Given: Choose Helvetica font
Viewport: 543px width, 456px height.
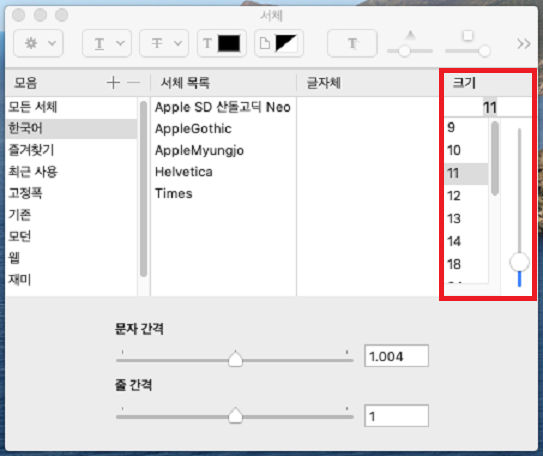Looking at the screenshot, I should click(223, 172).
